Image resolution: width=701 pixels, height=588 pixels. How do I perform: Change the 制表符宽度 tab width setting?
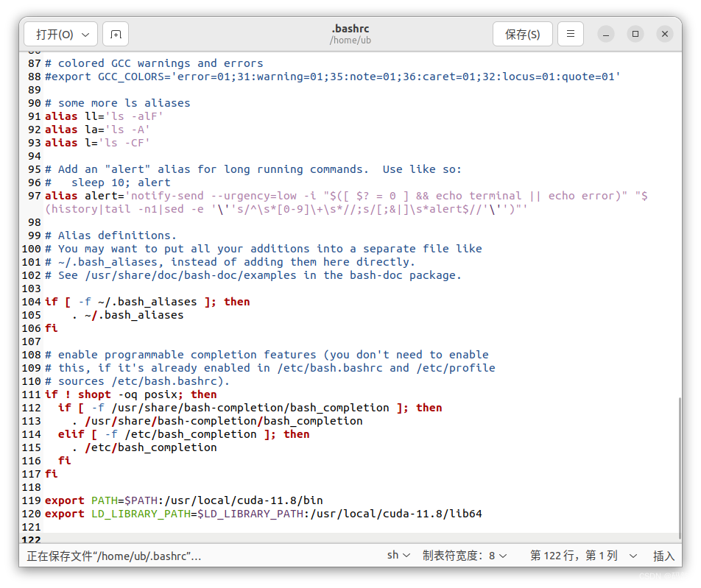pyautogui.click(x=465, y=556)
